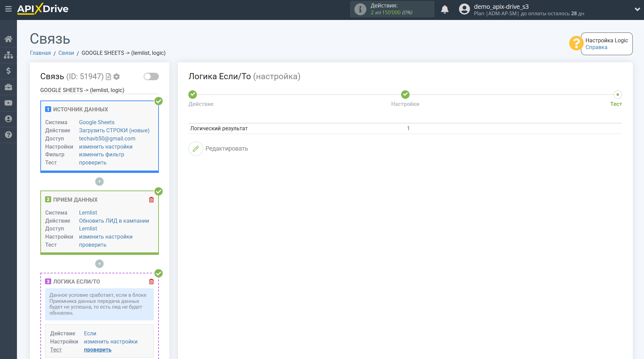
Task: Open the profile sidebar icon
Action: click(8, 119)
